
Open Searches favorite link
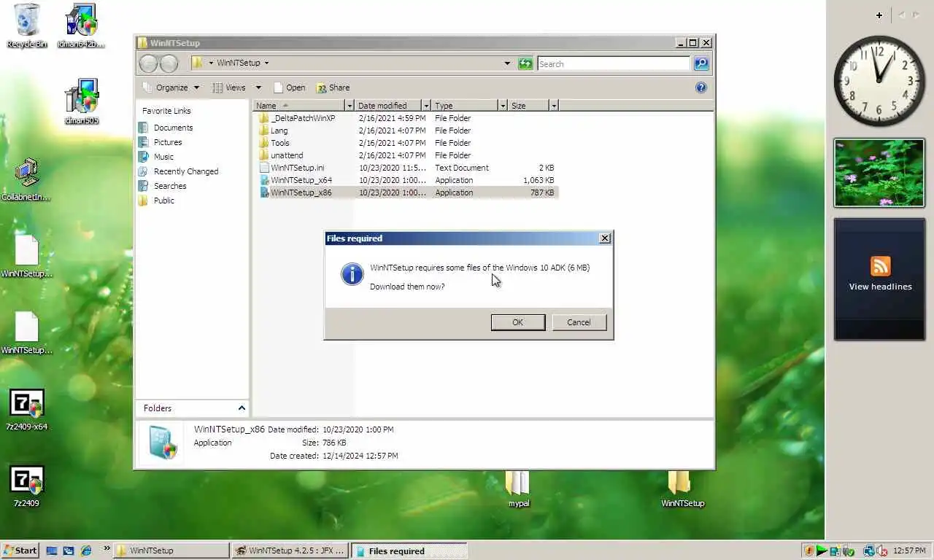(x=170, y=186)
